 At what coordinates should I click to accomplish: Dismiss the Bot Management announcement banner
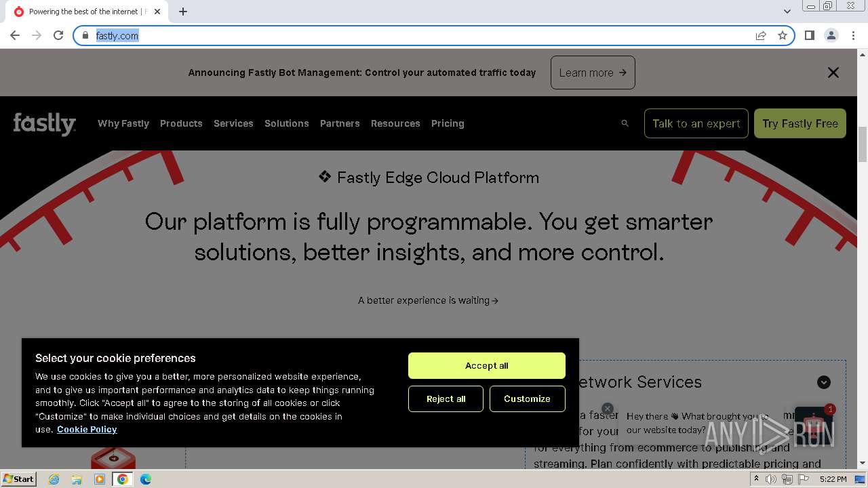click(833, 73)
